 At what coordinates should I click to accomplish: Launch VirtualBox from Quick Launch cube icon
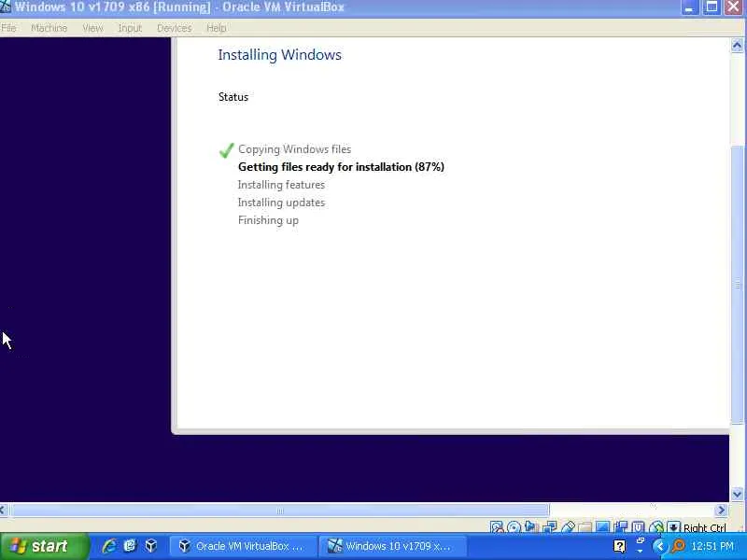(151, 546)
